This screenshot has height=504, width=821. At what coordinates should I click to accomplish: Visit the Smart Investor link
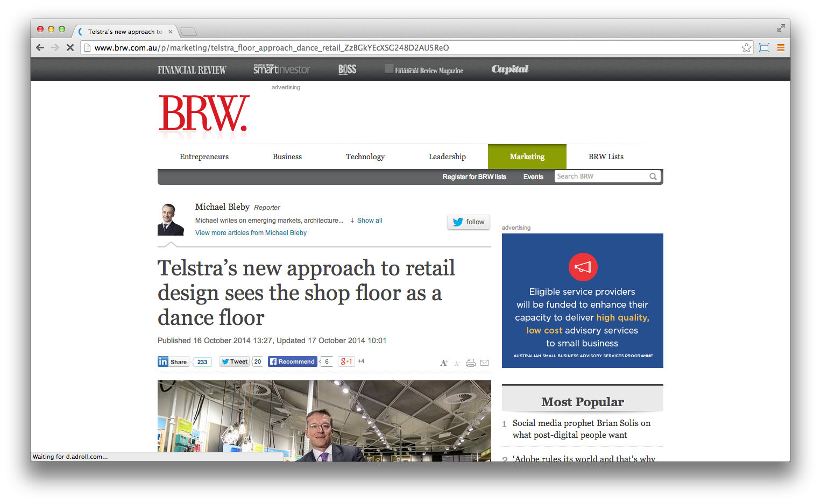tap(282, 69)
